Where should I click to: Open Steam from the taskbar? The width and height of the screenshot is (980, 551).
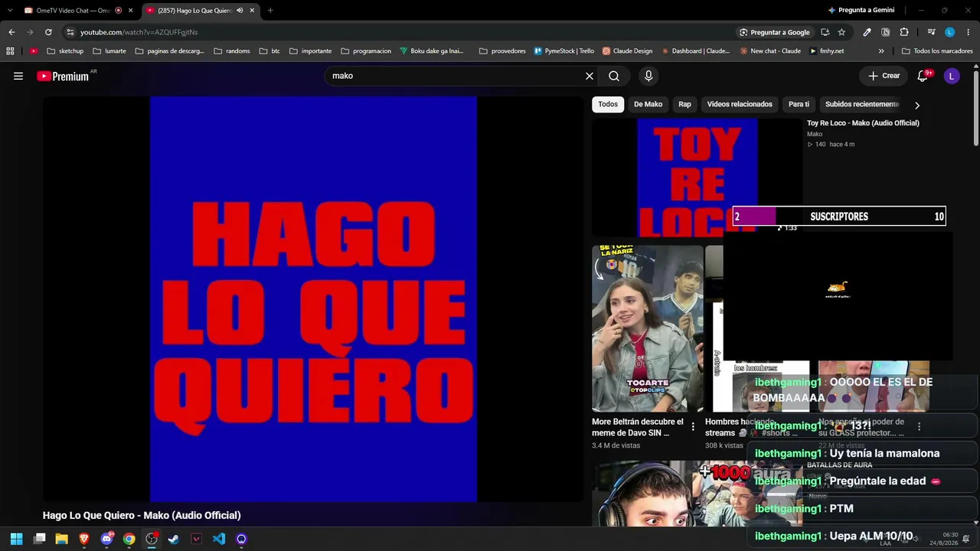(174, 539)
